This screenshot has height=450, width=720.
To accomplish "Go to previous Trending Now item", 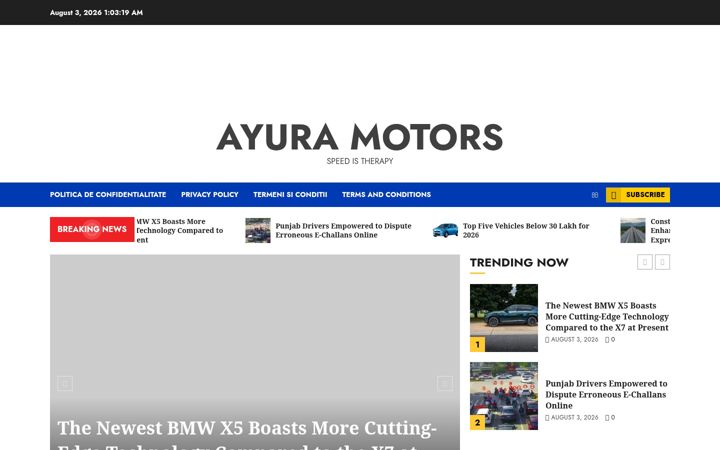I will [645, 262].
